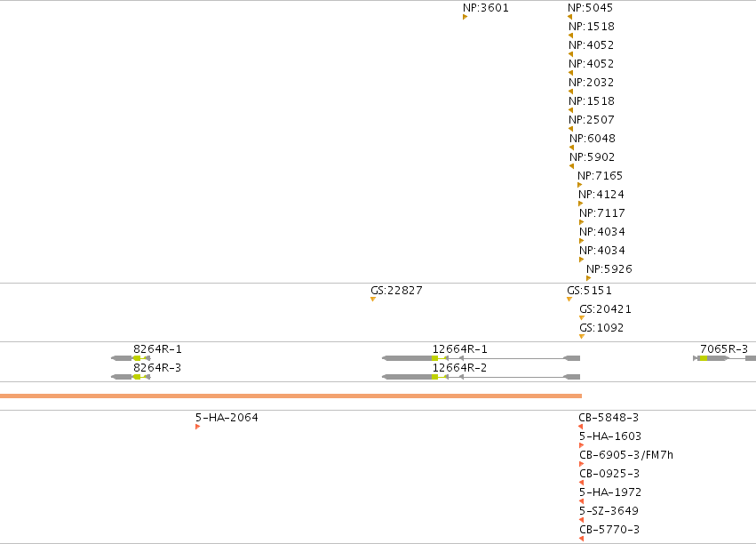Click the NP:5902 feature label
Viewport: 756px width, 544px height.
pos(592,157)
